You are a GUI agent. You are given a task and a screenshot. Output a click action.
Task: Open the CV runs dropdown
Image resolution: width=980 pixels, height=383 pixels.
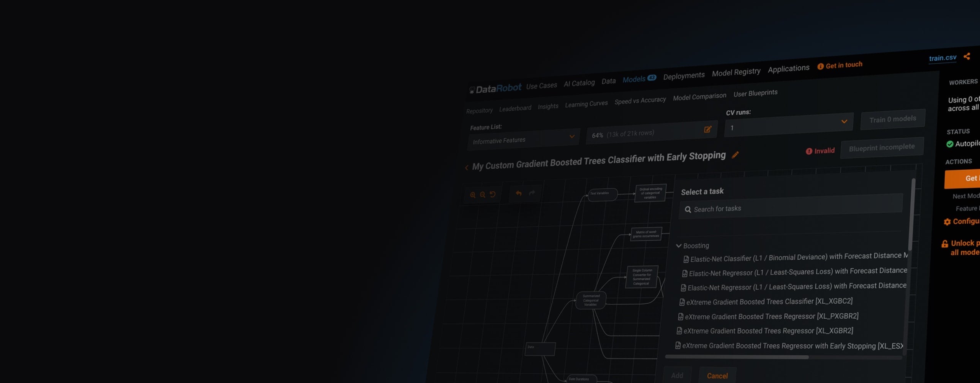(x=789, y=125)
